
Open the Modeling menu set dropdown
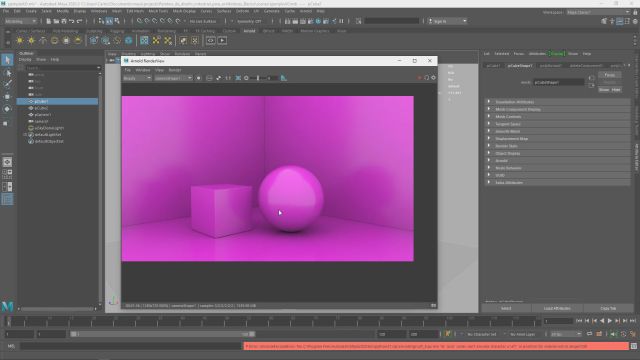20,21
